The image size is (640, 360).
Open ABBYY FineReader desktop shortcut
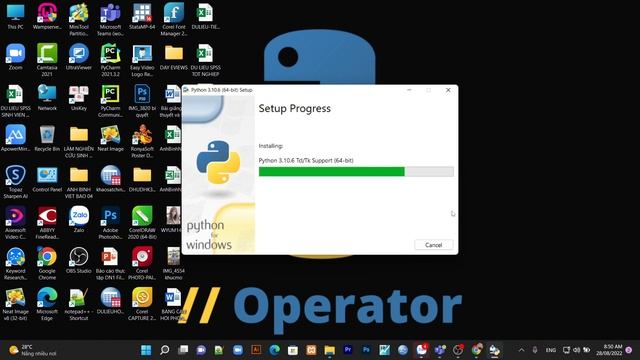click(x=47, y=223)
